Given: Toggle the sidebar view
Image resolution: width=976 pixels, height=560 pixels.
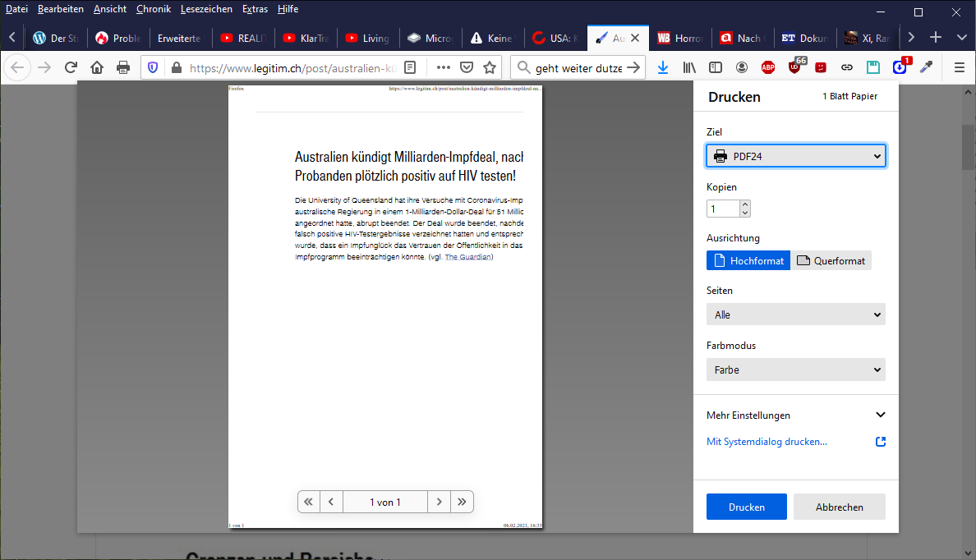Looking at the screenshot, I should (x=716, y=68).
